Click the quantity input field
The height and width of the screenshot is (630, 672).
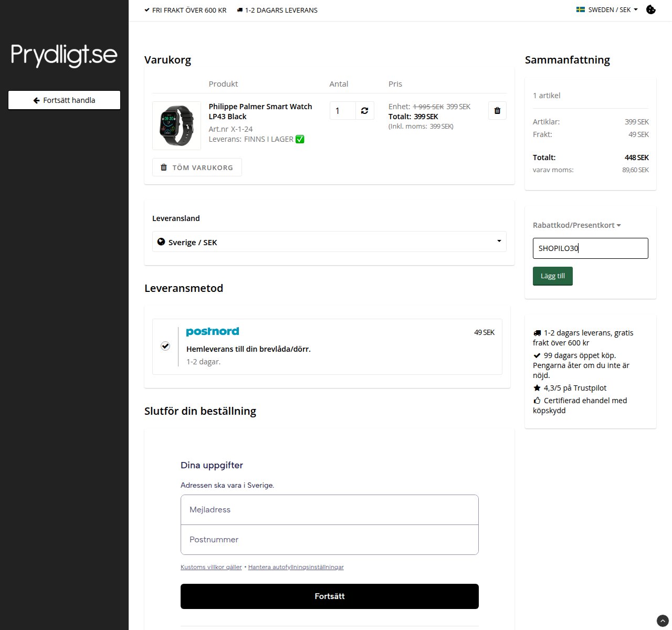pos(343,111)
